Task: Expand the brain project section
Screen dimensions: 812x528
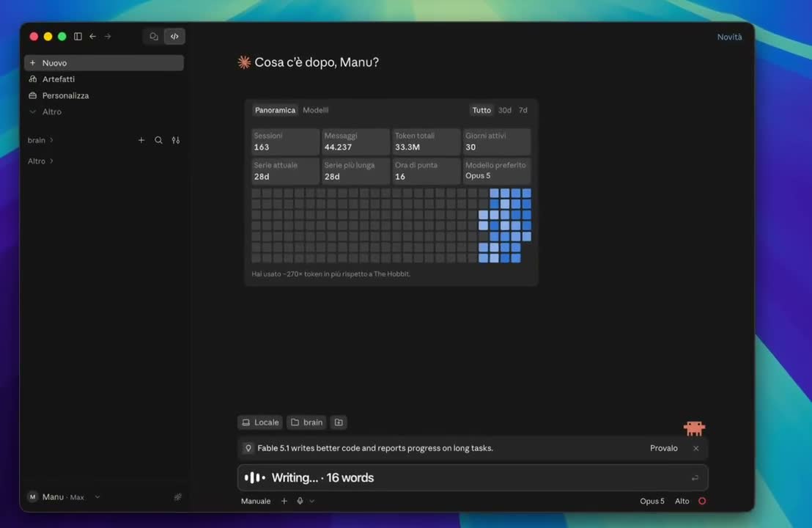Action: (x=40, y=140)
